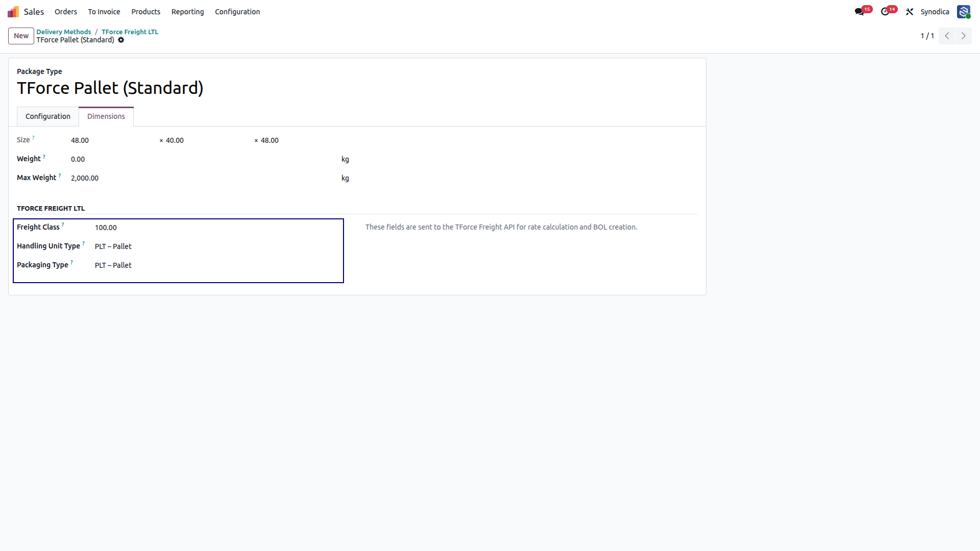This screenshot has width=980, height=551.
Task: Open the user avatar menu
Action: tap(964, 12)
